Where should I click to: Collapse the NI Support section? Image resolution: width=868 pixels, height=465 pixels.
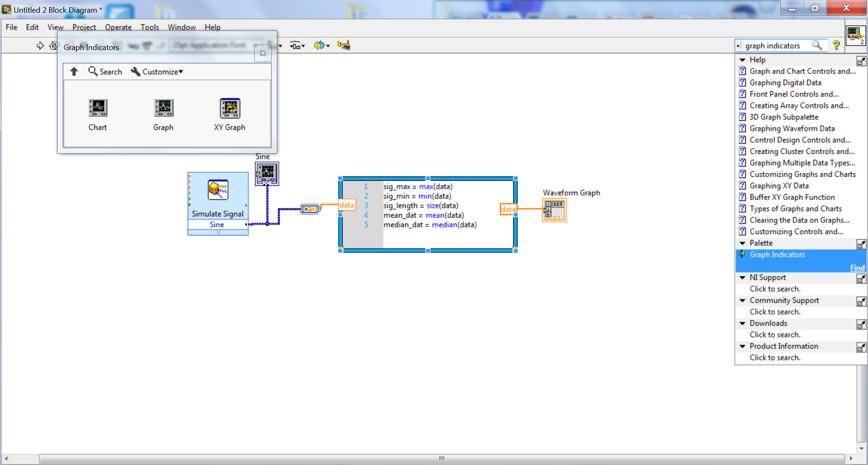tap(743, 277)
